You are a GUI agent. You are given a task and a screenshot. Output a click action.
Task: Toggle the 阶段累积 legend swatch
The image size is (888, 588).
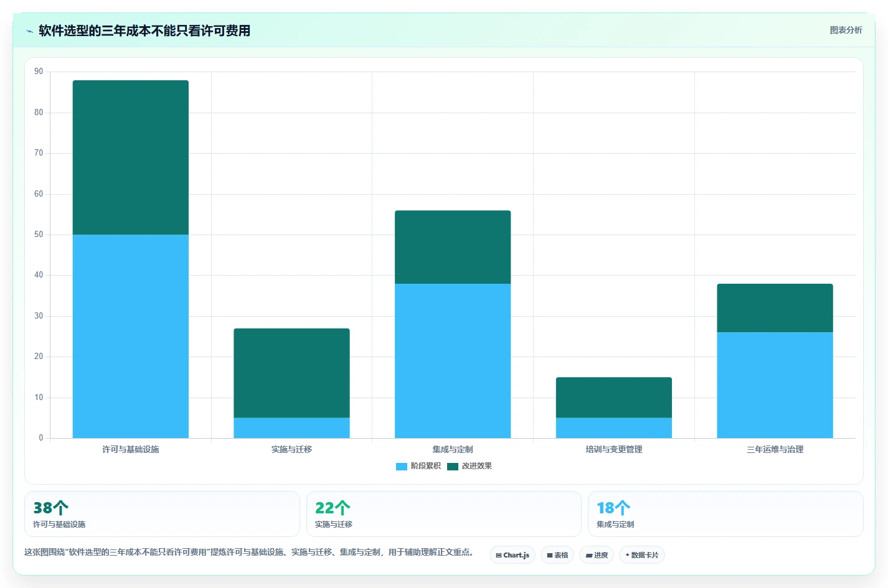(402, 466)
